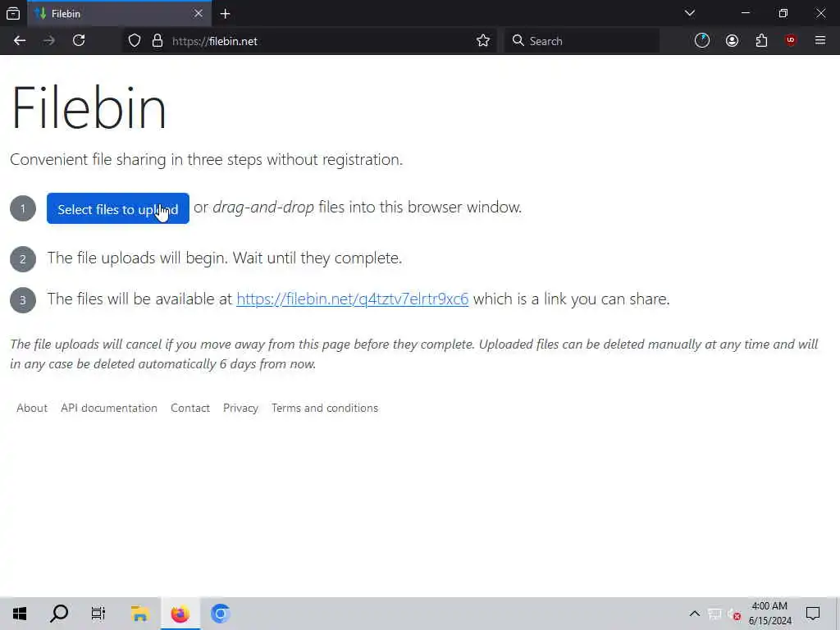Open the Windows Start menu
The height and width of the screenshot is (630, 840).
point(20,614)
